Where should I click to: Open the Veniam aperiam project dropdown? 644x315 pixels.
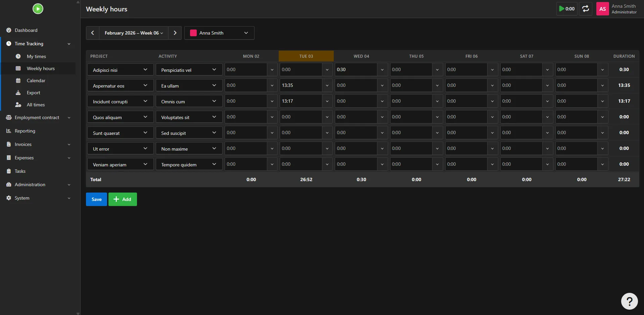click(121, 164)
